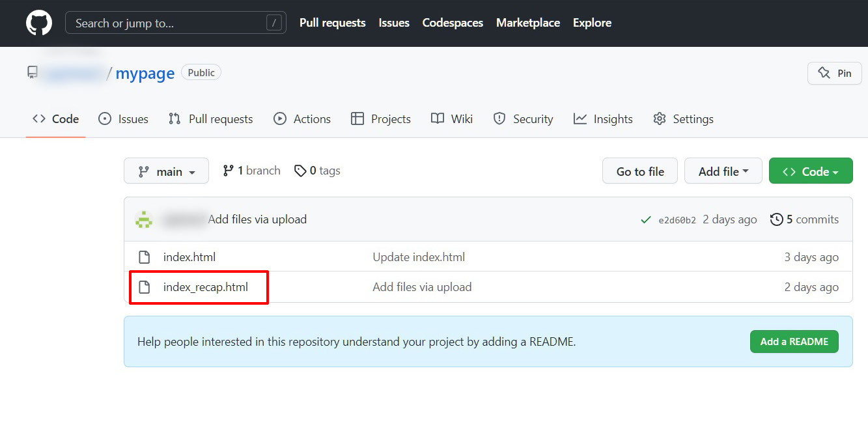Open the mypage repository link

point(145,74)
